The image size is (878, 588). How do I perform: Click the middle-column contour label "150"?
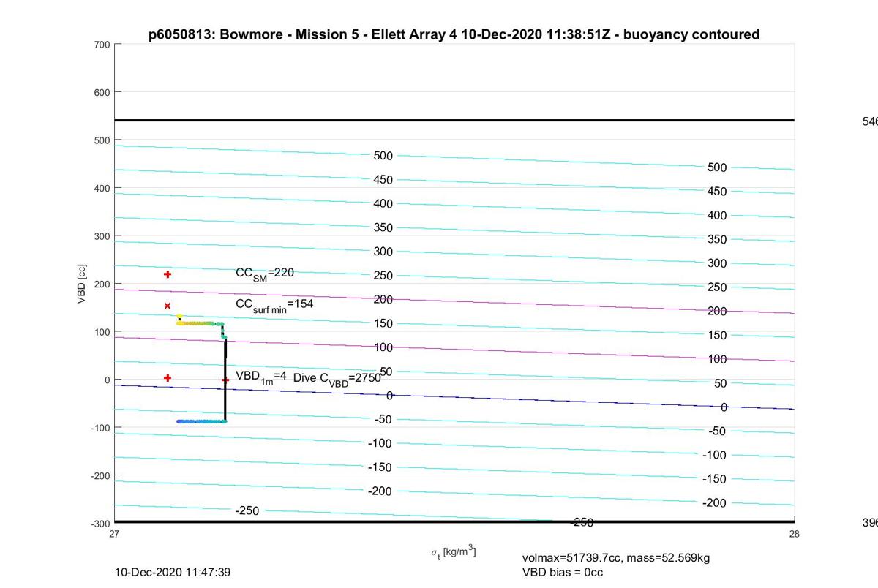(x=383, y=323)
